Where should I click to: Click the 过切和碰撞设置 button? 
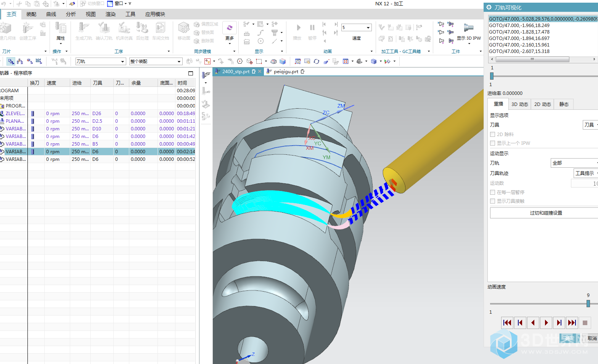click(545, 213)
